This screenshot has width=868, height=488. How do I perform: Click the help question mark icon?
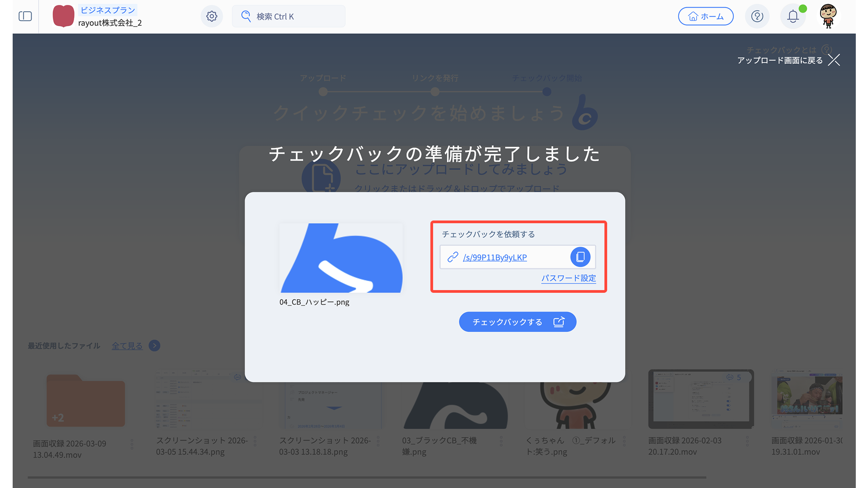757,16
